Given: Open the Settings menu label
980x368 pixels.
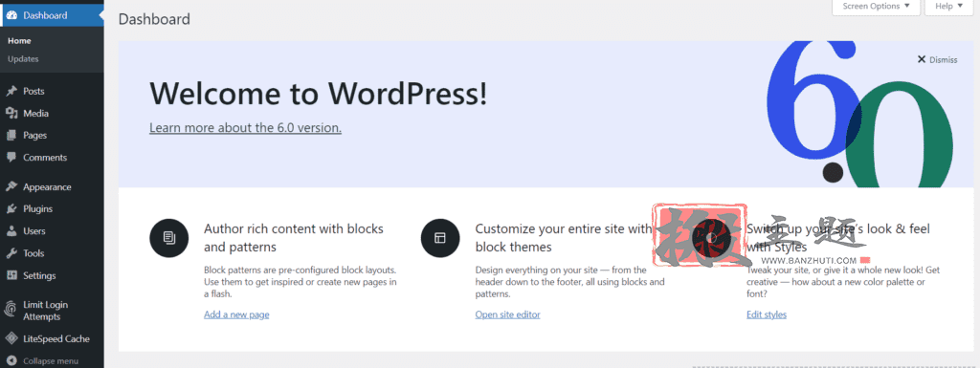Looking at the screenshot, I should tap(39, 275).
